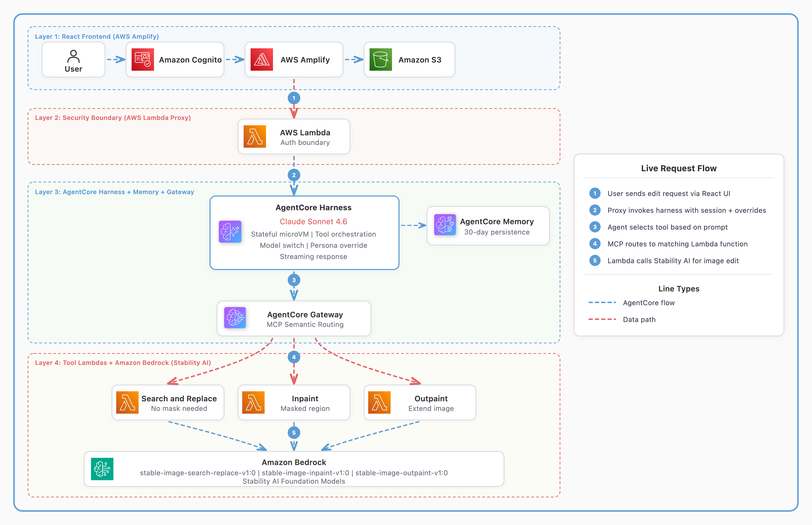
Task: Click the User person icon
Action: (73, 56)
